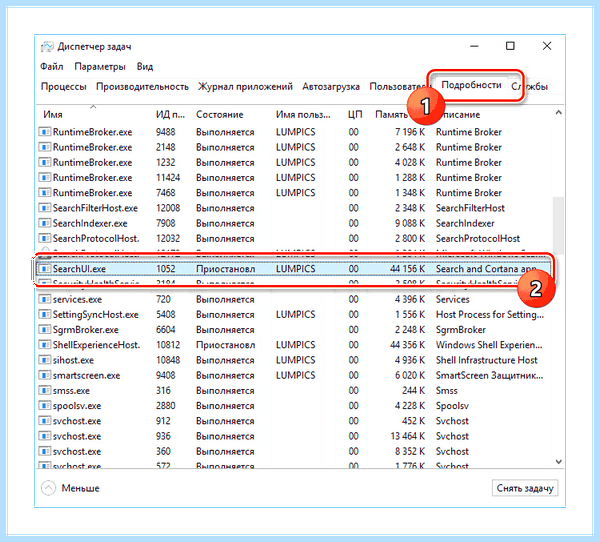
Task: Click the icon of RuntimeBroker.exe PID 2148
Action: (44, 147)
